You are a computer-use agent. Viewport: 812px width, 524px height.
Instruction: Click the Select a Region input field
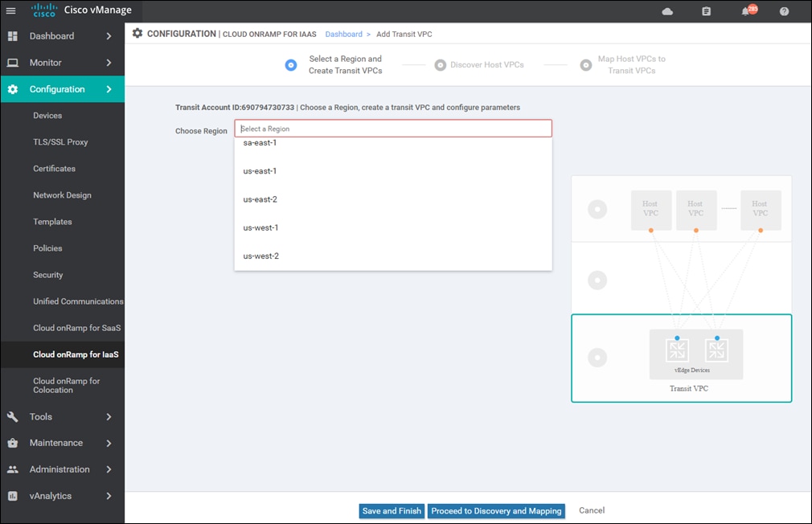pos(393,129)
